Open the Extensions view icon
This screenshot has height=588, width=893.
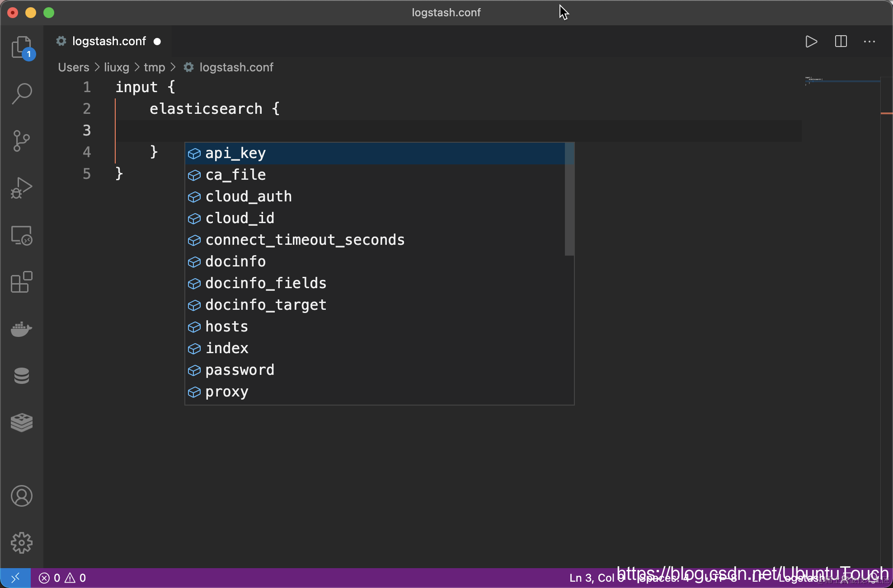click(x=22, y=282)
